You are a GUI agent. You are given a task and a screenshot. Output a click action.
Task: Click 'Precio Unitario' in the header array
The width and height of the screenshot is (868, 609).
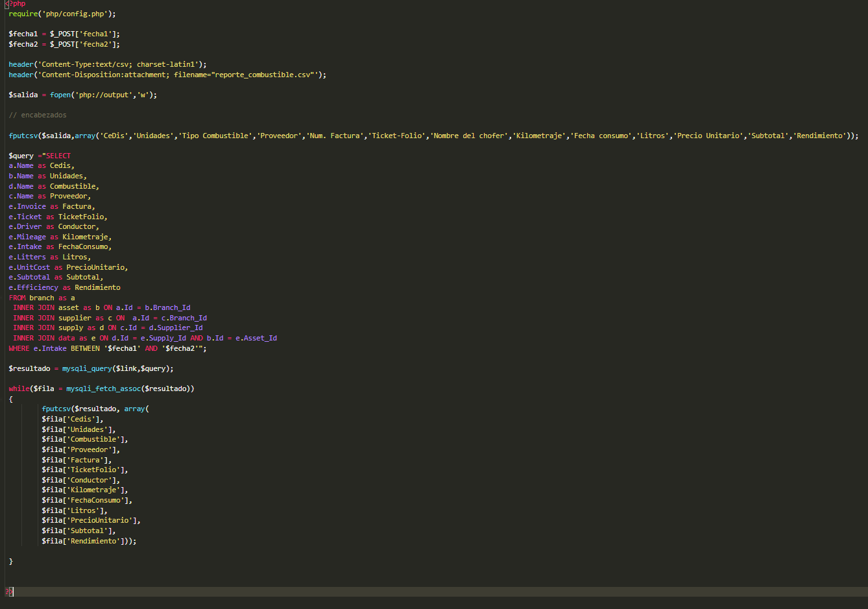(x=710, y=136)
